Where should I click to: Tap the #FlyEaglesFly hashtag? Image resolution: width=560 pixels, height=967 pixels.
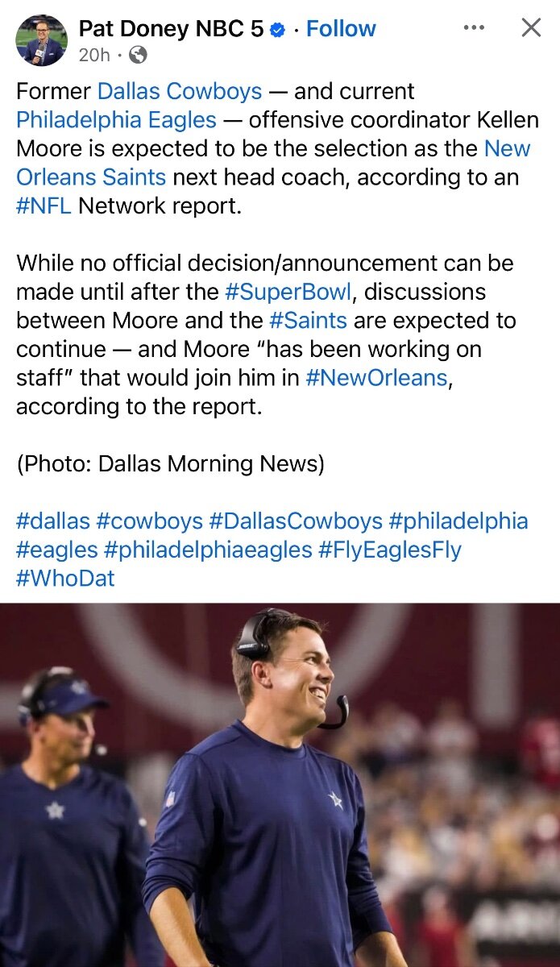pos(390,550)
